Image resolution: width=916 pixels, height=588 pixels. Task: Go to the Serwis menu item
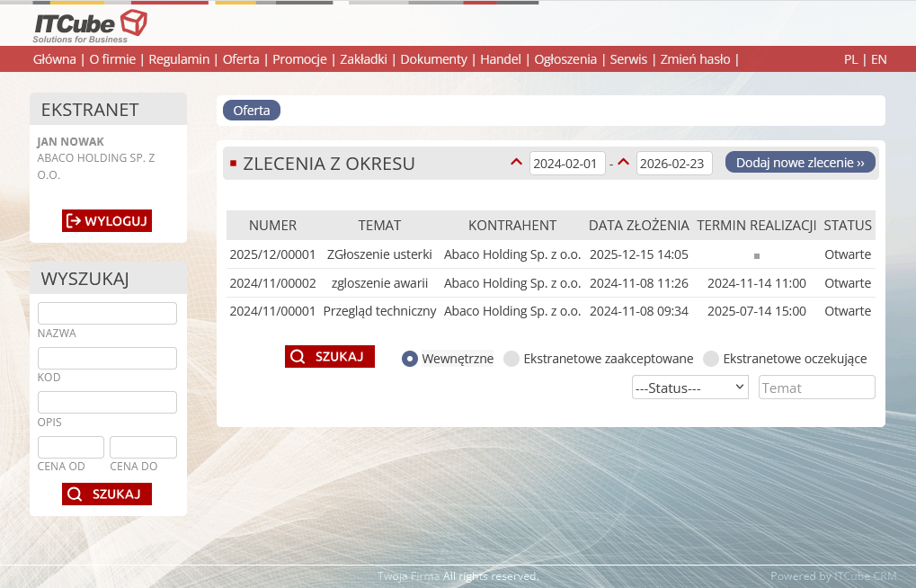pyautogui.click(x=628, y=59)
